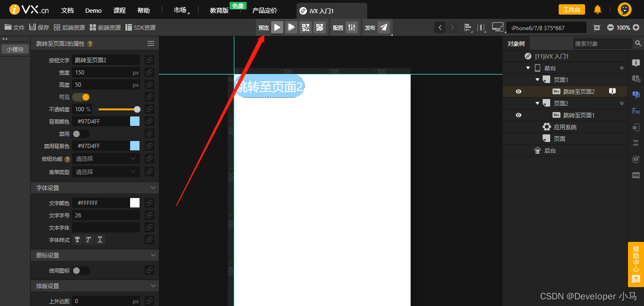Viewport: 644px width, 306px height.
Task: Toggle visibility eye of 跳转至页面2
Action: (519, 91)
